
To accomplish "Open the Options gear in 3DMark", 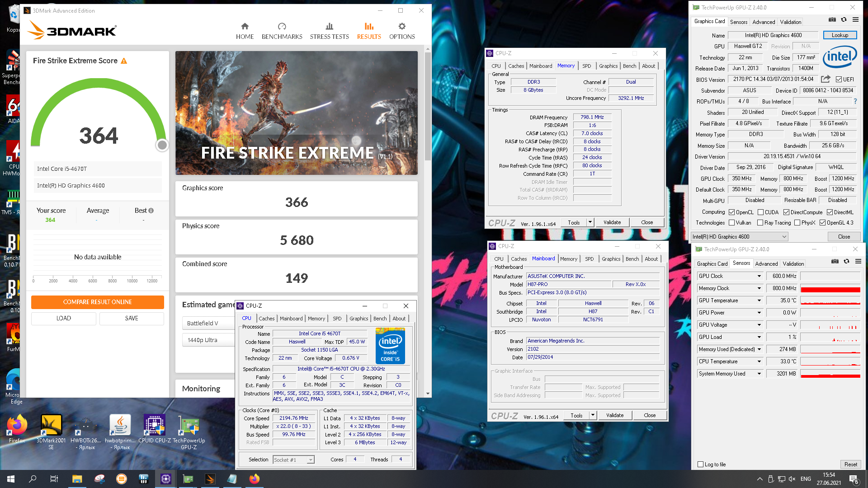I will (402, 26).
